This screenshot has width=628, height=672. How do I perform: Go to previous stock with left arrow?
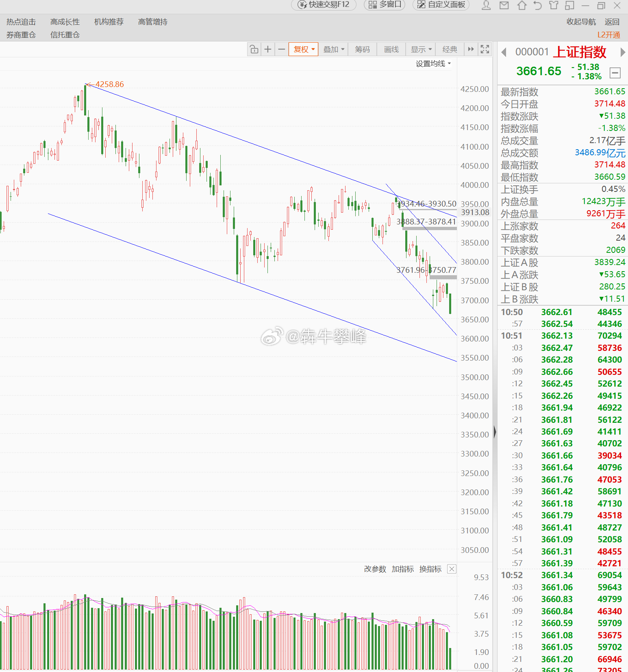504,52
